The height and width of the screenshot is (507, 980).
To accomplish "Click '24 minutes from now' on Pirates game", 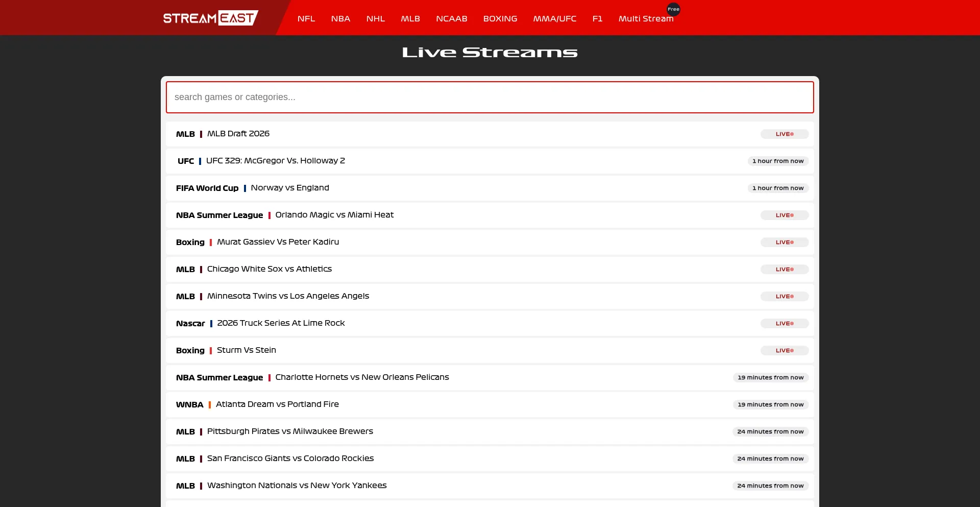I will tap(771, 431).
